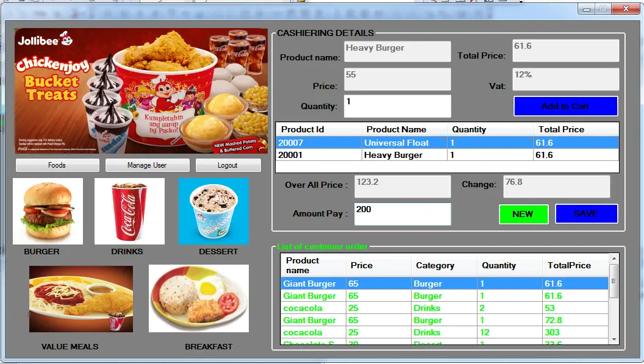Click the cart Product Name column header
This screenshot has width=644, height=364.
404,129
